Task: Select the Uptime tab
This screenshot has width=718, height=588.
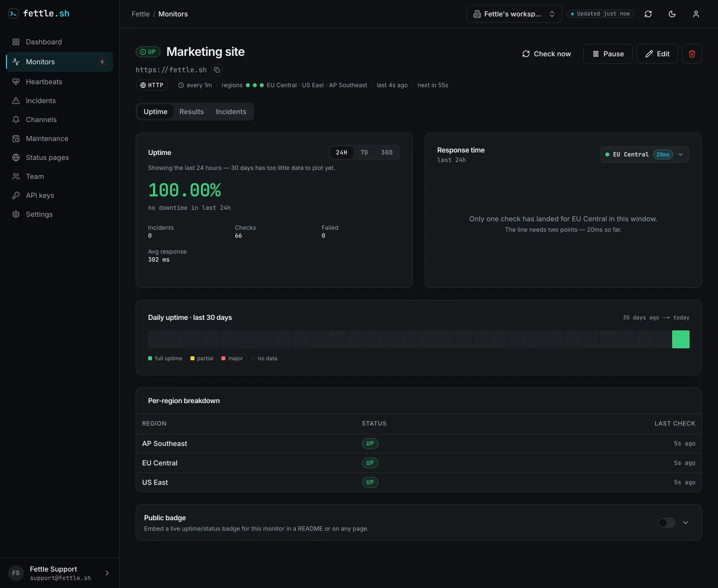Action: [156, 112]
